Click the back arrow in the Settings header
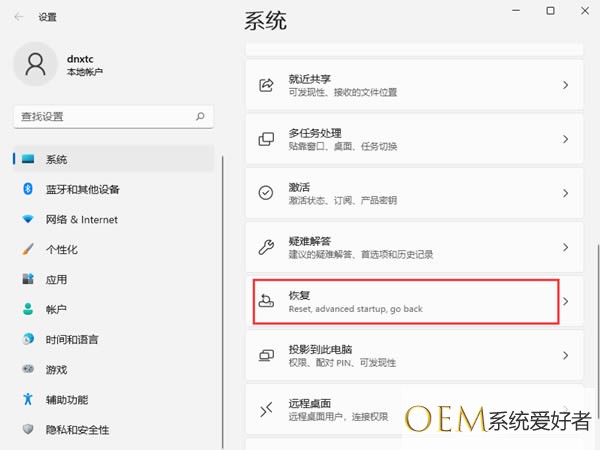Image resolution: width=600 pixels, height=450 pixels. coord(19,17)
